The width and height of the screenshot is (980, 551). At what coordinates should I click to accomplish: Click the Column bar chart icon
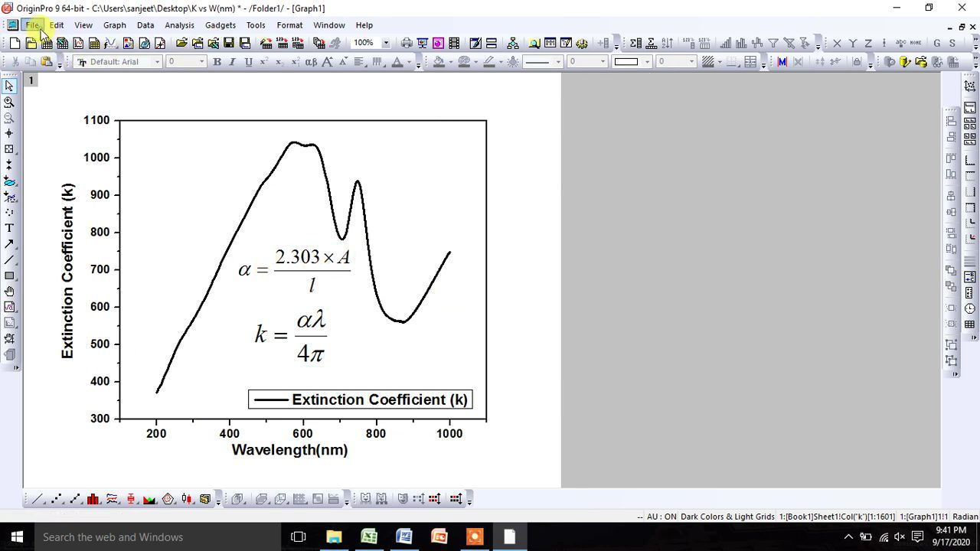(93, 499)
